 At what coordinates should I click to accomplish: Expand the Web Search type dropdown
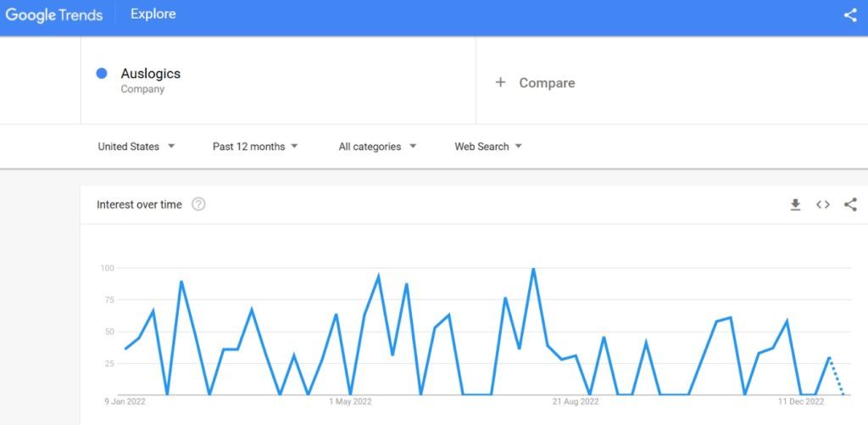click(x=488, y=147)
